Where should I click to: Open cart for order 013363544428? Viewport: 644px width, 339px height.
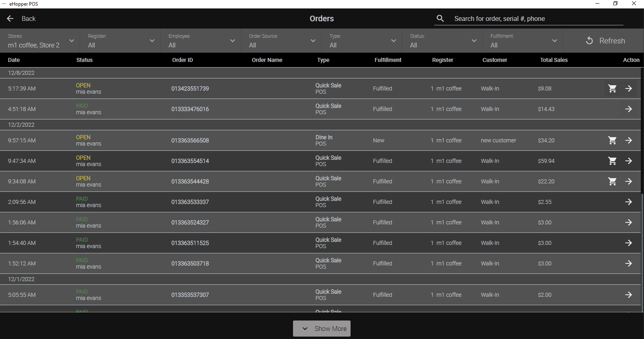(612, 181)
